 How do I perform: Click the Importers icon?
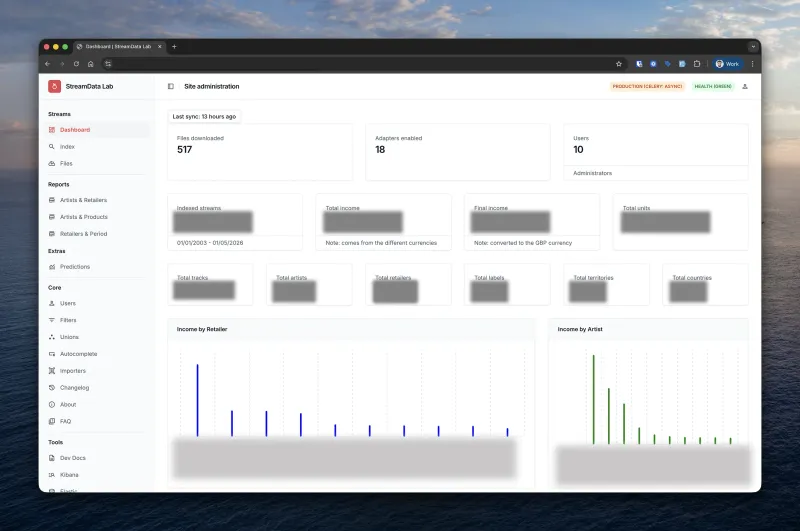tap(52, 371)
